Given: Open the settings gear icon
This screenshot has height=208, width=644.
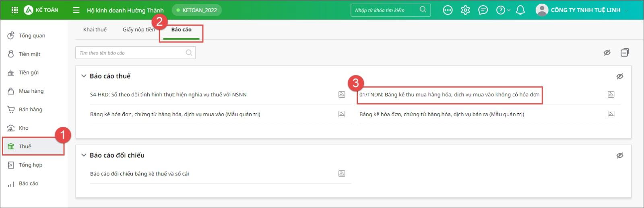Looking at the screenshot, I should point(465,10).
